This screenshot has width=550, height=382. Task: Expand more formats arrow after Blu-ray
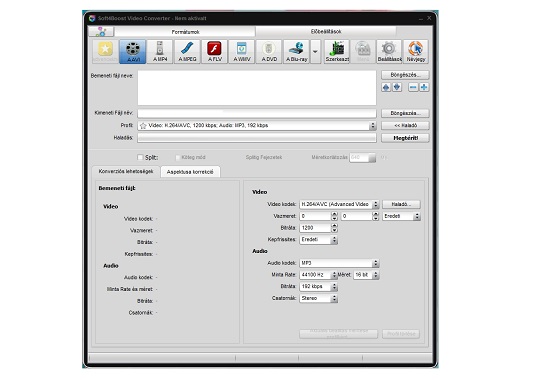pos(316,52)
